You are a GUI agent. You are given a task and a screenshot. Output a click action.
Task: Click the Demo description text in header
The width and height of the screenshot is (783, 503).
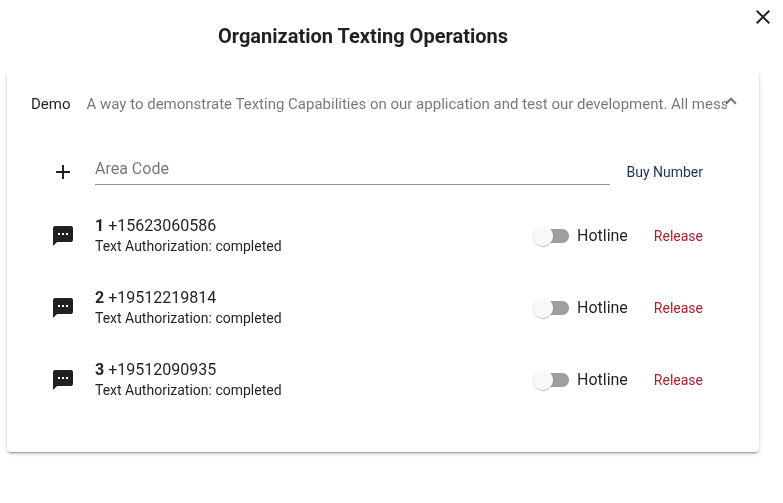point(407,104)
